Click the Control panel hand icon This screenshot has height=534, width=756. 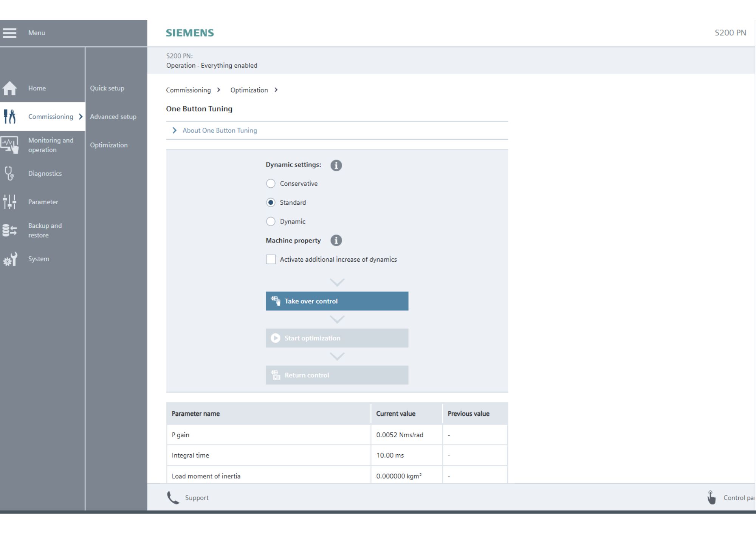tap(711, 498)
